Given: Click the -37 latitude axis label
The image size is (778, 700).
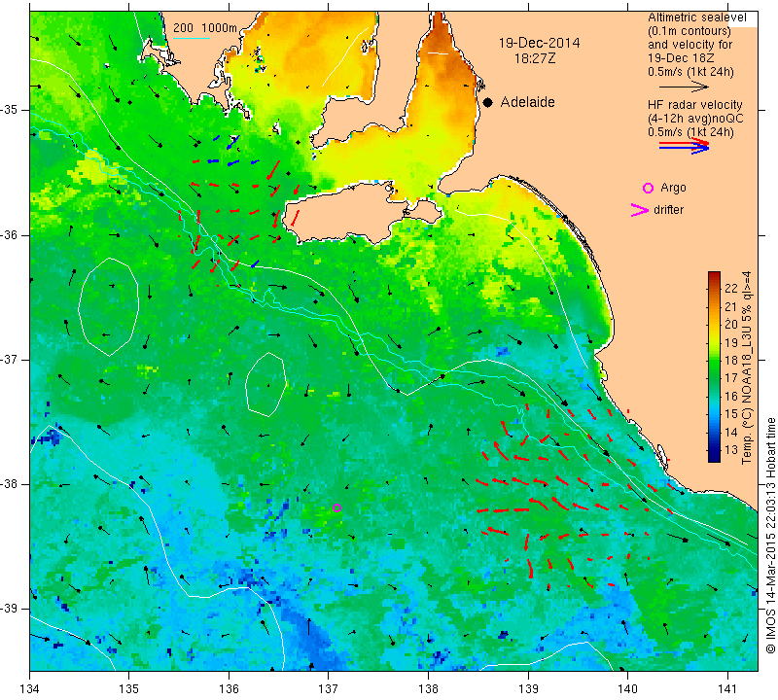Looking at the screenshot, I should [11, 359].
